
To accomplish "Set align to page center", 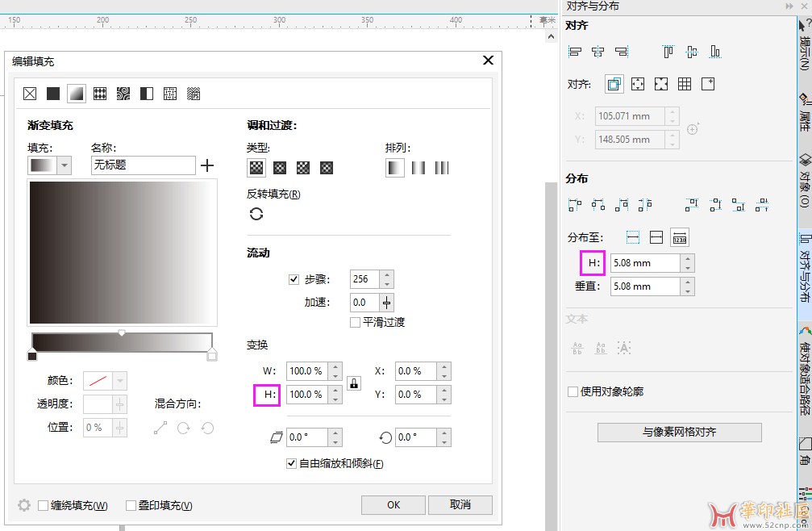I will (661, 84).
